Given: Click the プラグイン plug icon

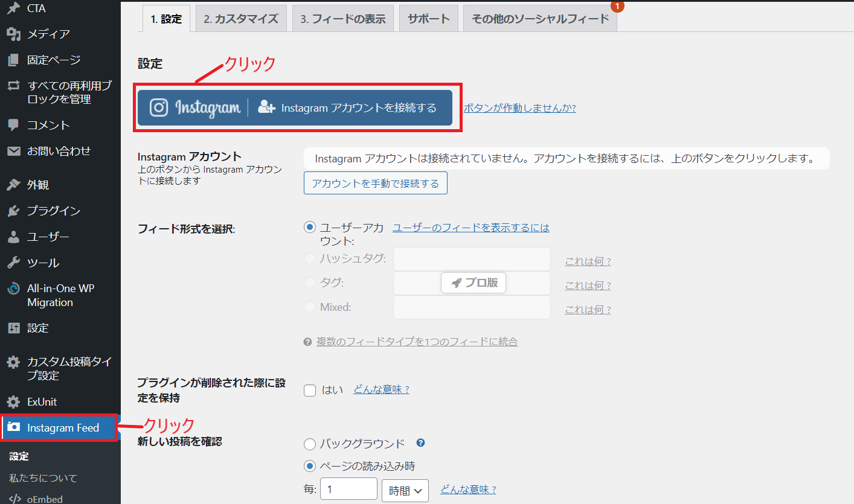Looking at the screenshot, I should 13,211.
